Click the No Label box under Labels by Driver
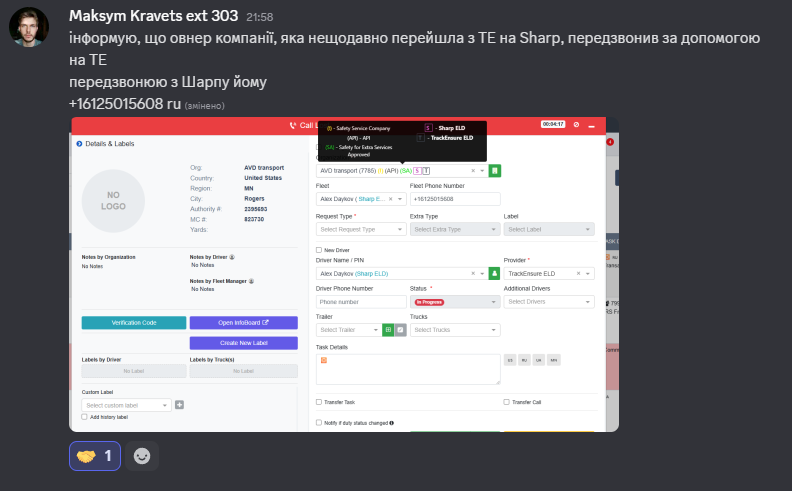The image size is (792, 491). (134, 371)
